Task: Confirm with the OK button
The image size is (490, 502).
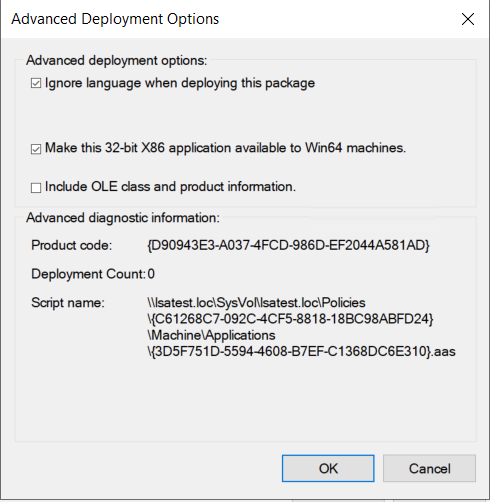Action: (328, 468)
